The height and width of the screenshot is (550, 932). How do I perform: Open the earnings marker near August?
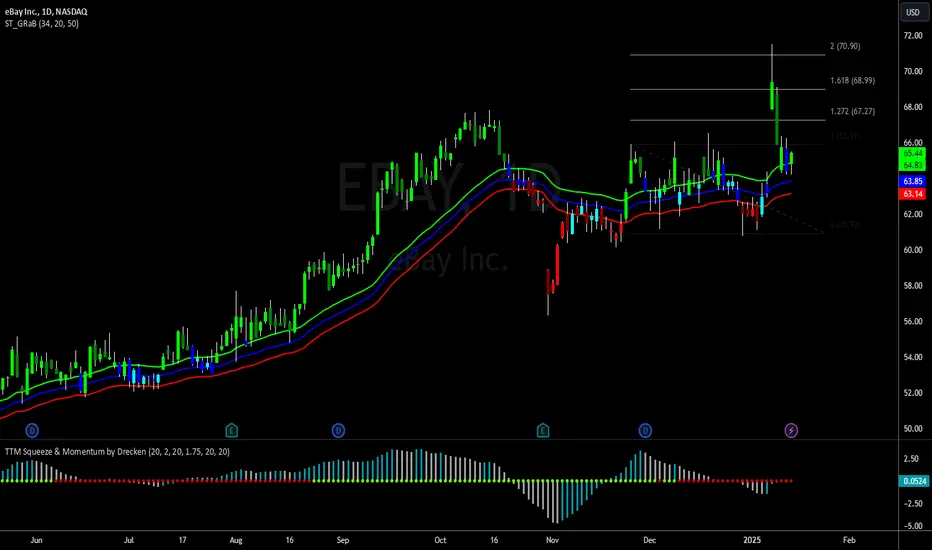click(x=232, y=430)
